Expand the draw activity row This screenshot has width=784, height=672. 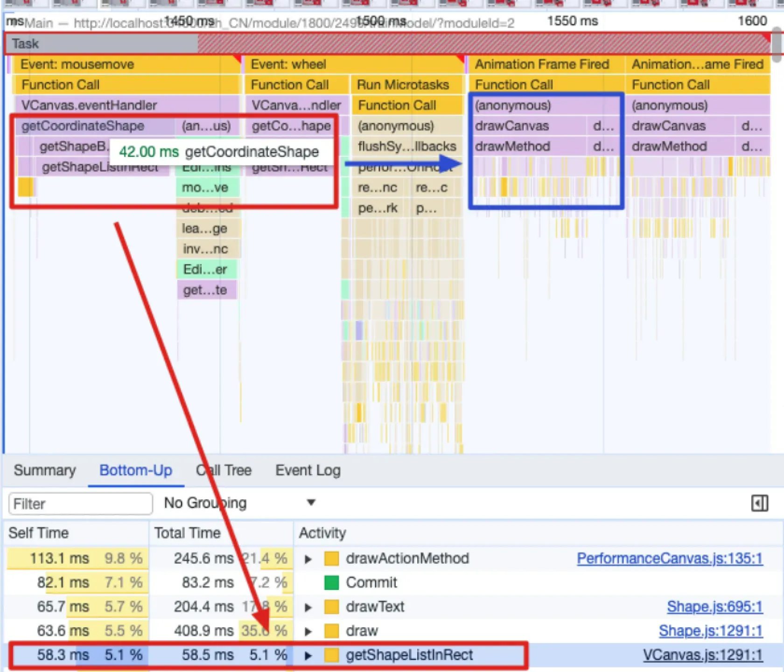coord(308,632)
